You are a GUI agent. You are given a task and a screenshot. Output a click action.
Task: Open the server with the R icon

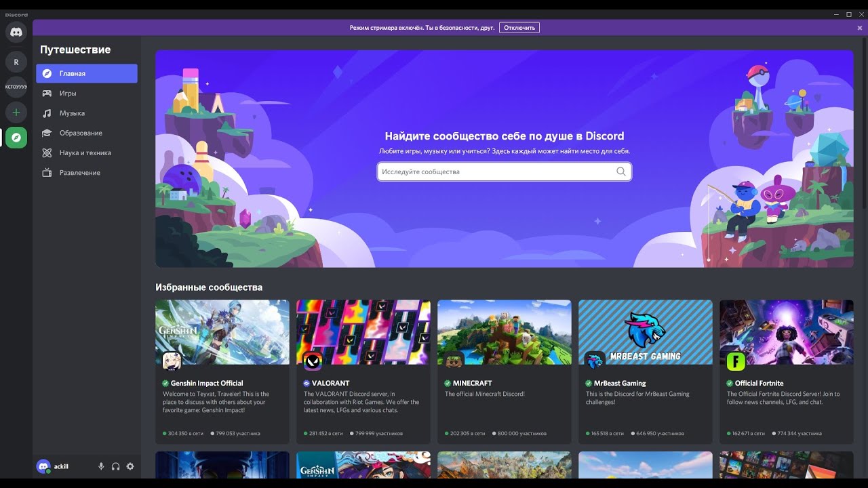pos(16,62)
